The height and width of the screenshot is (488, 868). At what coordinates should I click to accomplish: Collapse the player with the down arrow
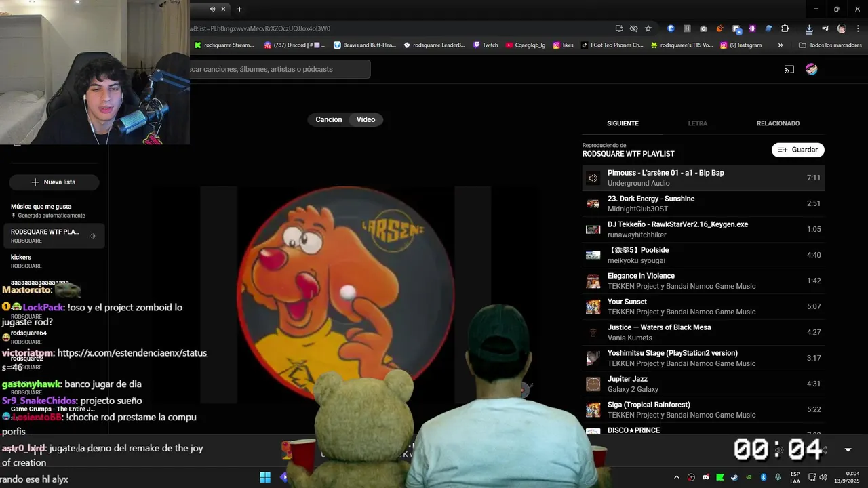[x=848, y=450]
